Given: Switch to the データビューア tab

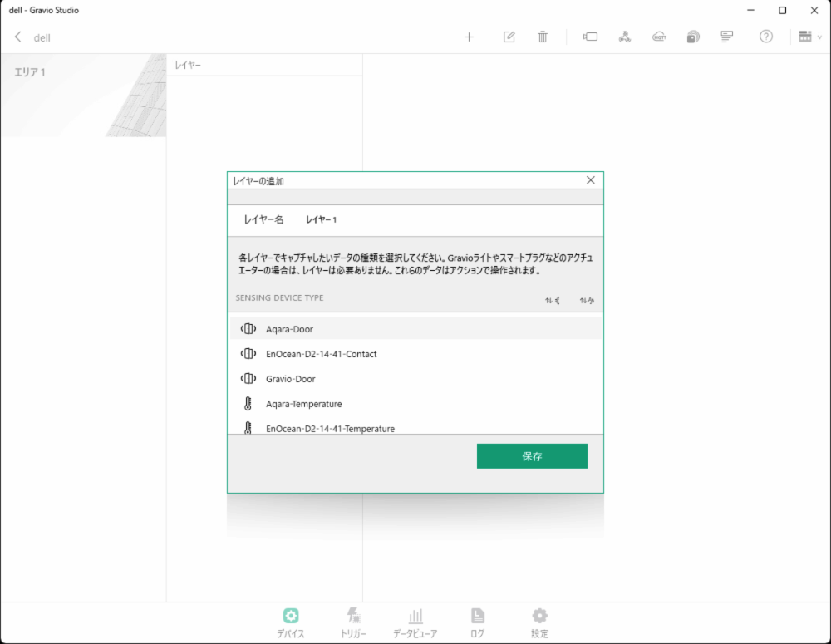Looking at the screenshot, I should (415, 622).
